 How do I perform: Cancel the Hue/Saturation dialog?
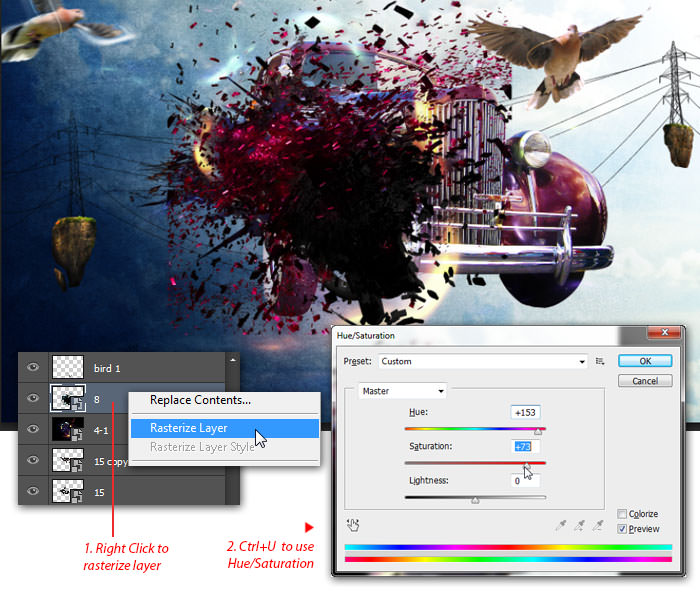(645, 381)
